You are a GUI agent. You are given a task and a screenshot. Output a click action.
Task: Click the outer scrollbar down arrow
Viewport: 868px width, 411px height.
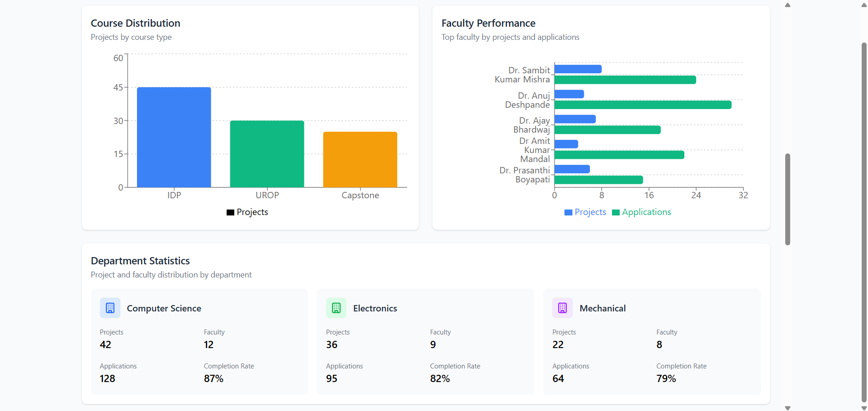864,408
